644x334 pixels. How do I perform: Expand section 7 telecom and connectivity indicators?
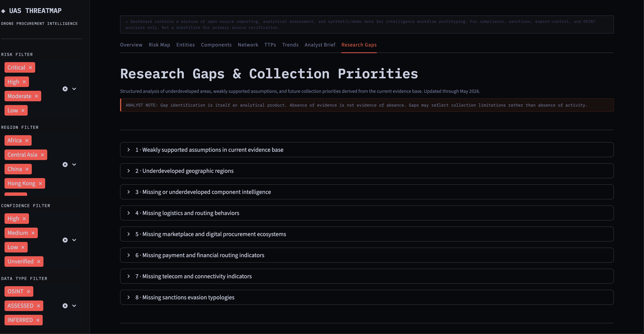[367, 276]
